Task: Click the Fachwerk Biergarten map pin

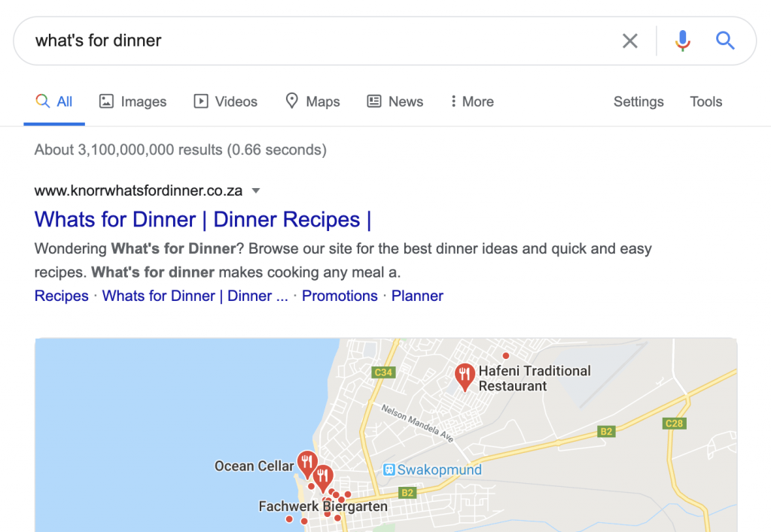Action: point(324,477)
